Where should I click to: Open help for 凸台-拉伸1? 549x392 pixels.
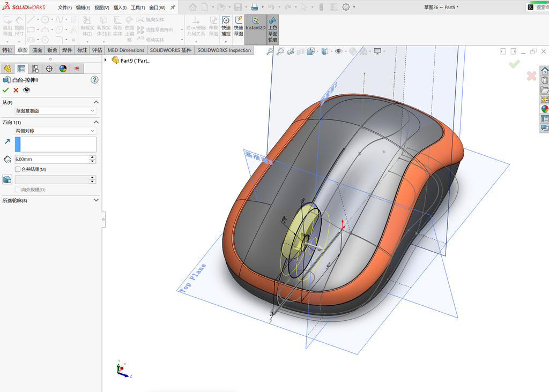[x=94, y=80]
